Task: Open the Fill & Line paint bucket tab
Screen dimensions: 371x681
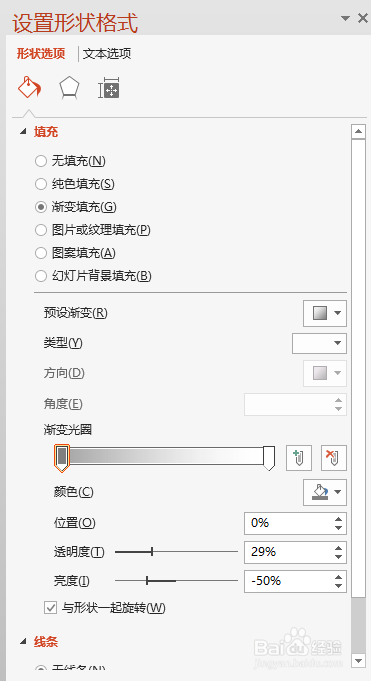Action: [x=29, y=88]
